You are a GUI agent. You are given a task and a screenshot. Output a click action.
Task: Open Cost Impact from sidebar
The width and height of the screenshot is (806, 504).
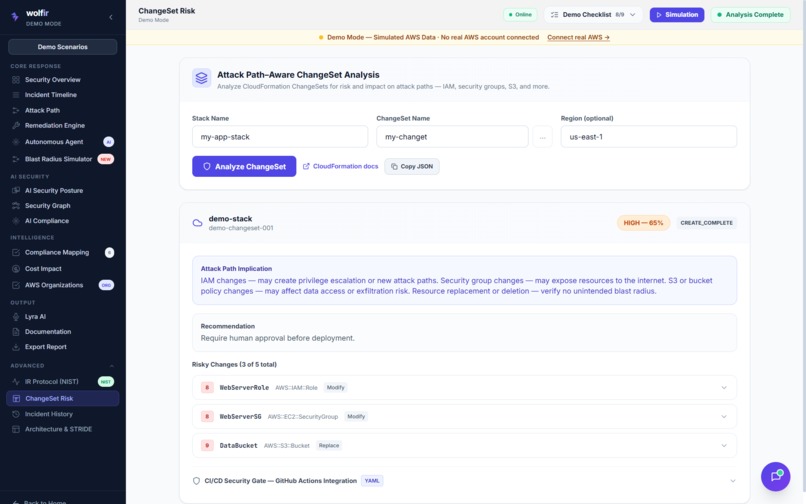click(43, 268)
